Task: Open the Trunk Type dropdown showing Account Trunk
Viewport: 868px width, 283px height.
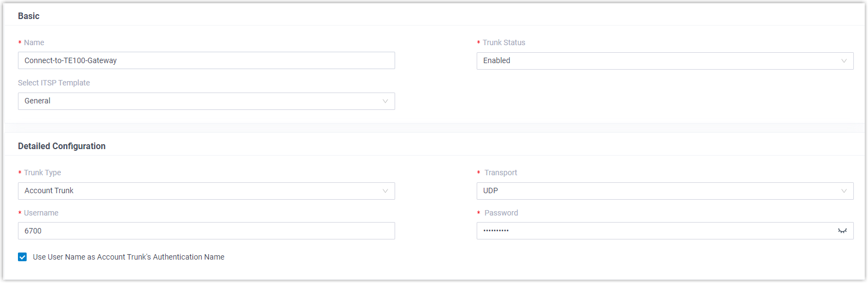Action: click(201, 191)
